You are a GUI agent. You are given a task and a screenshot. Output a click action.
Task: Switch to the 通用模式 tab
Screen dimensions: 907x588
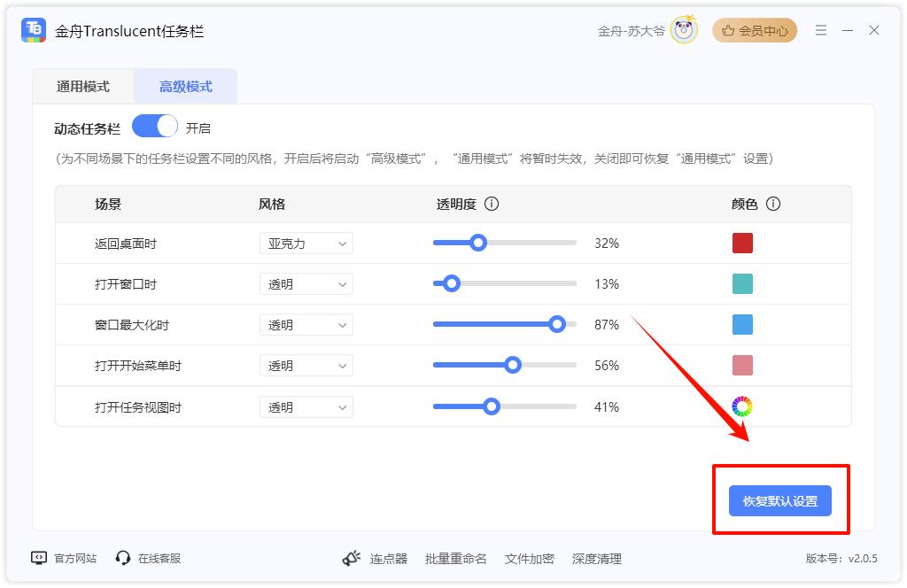click(83, 86)
